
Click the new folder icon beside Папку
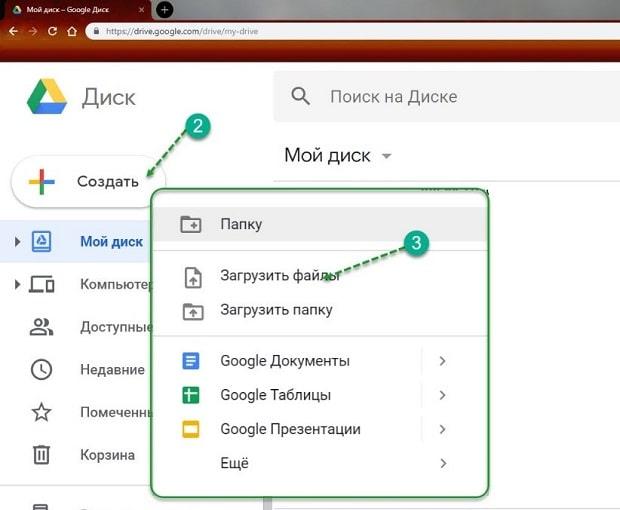pyautogui.click(x=191, y=224)
